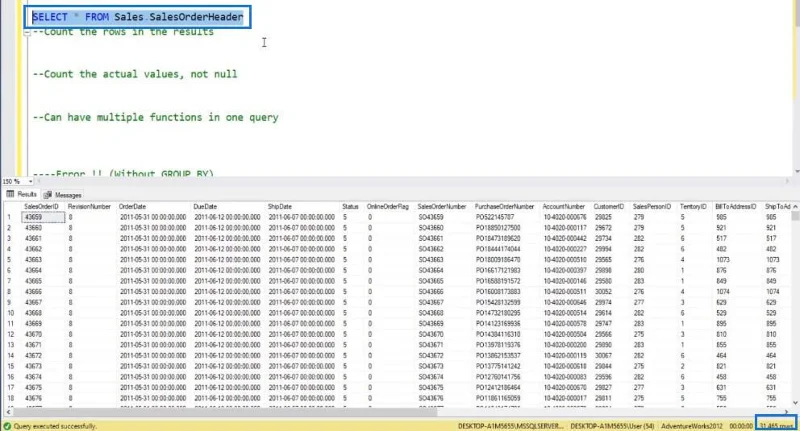Screen dimensions: 800x431
Task: Click the PurchaseOrderNumber column header
Action: coord(504,207)
